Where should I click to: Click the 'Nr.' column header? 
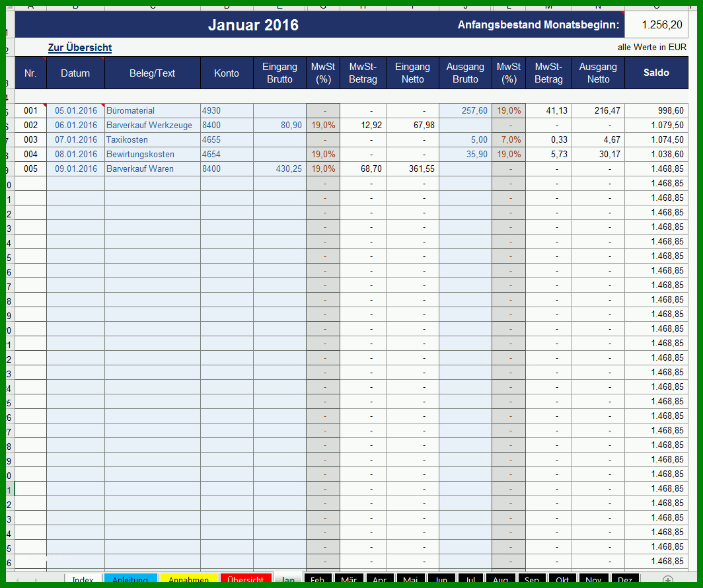[x=30, y=73]
